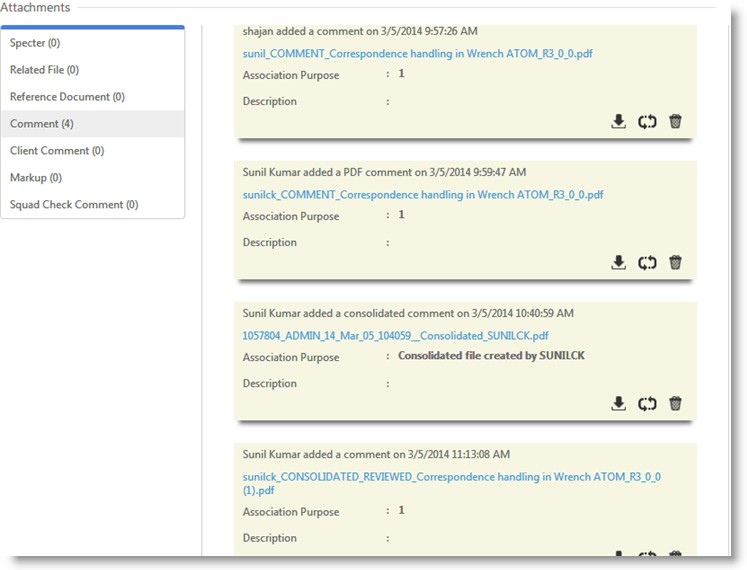Open 1057804_ADMIN_14_Mar_05 Consolidated_SUNILCK.pdf link
747x570 pixels.
[395, 336]
